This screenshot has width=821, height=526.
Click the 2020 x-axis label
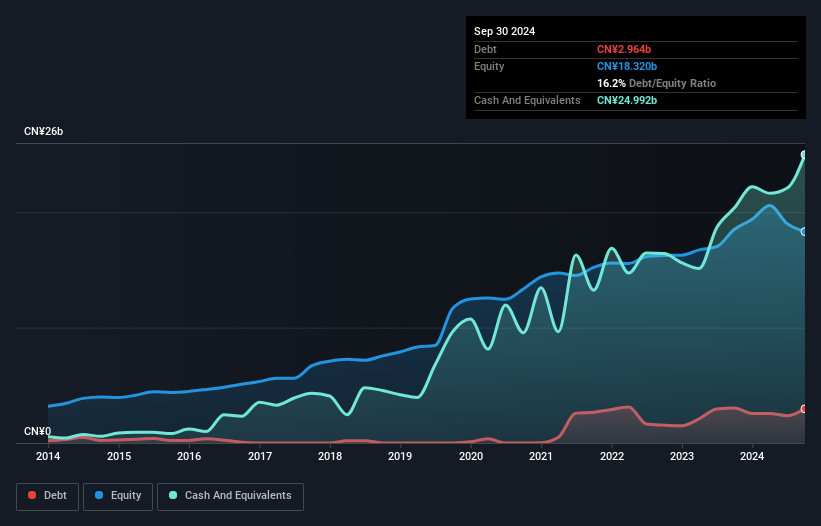coord(471,456)
